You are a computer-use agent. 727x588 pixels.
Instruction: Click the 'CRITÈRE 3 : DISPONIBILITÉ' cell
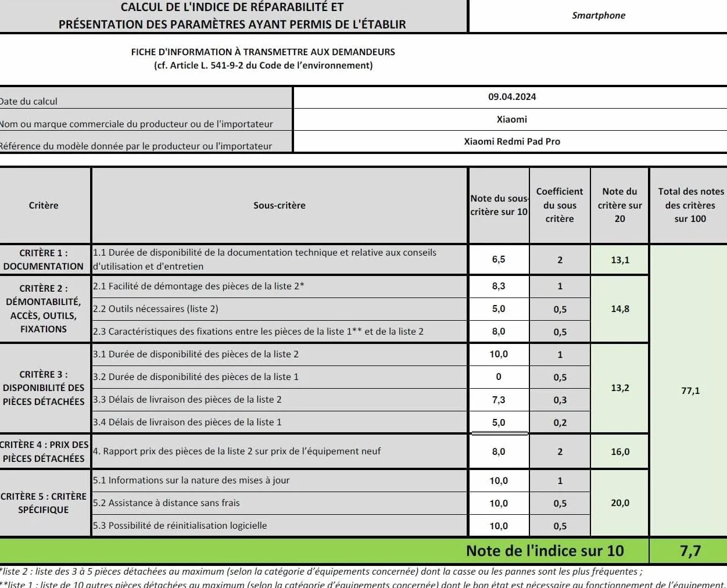point(44,388)
